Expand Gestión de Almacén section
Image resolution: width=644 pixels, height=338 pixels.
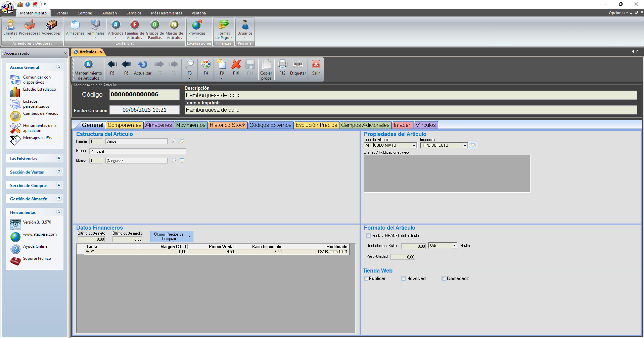(x=59, y=198)
